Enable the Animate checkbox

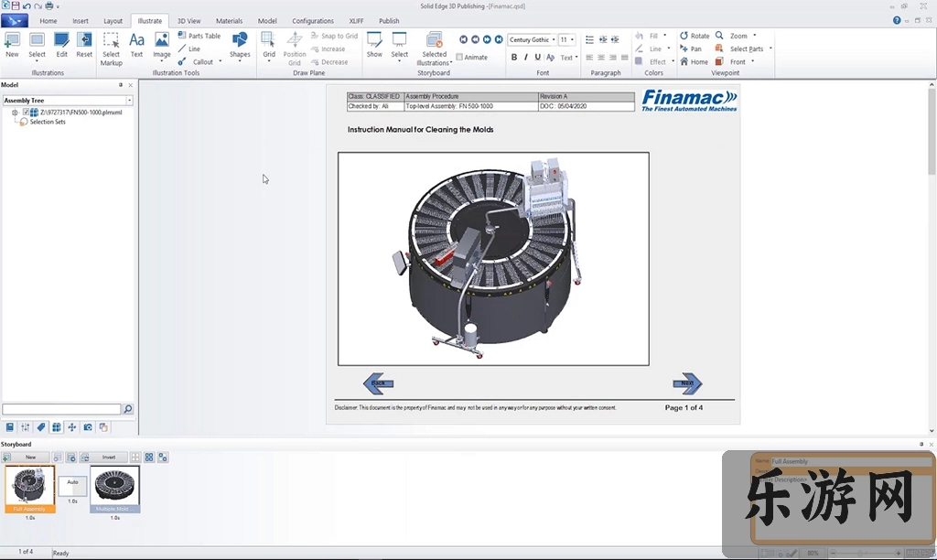(x=459, y=58)
